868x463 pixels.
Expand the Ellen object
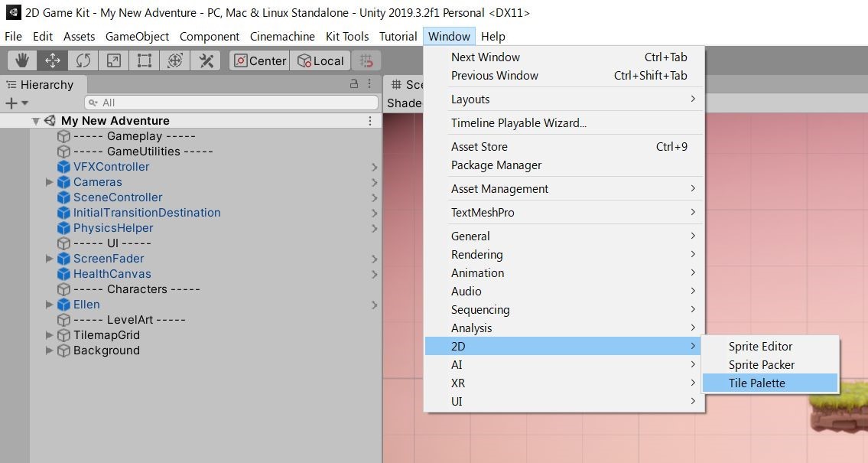49,304
